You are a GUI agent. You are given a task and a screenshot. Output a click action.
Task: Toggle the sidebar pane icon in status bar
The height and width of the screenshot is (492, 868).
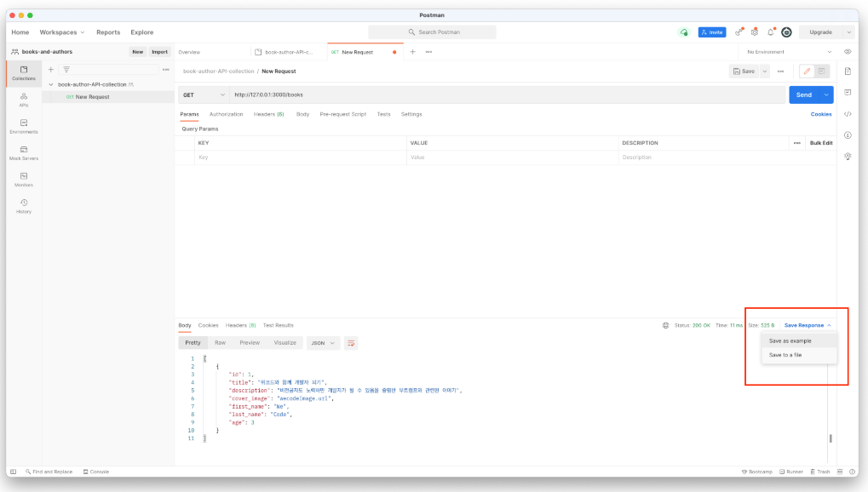(14, 472)
